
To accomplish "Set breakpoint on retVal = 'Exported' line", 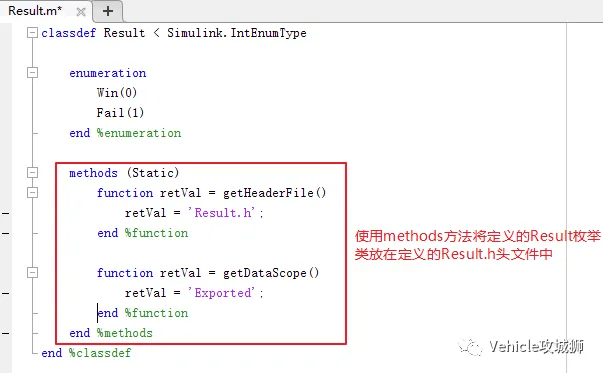I will pyautogui.click(x=5, y=293).
